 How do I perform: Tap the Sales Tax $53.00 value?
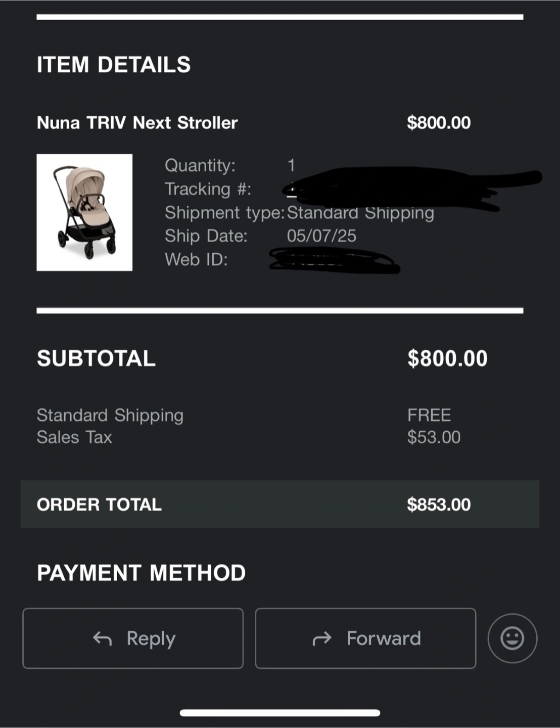(434, 437)
